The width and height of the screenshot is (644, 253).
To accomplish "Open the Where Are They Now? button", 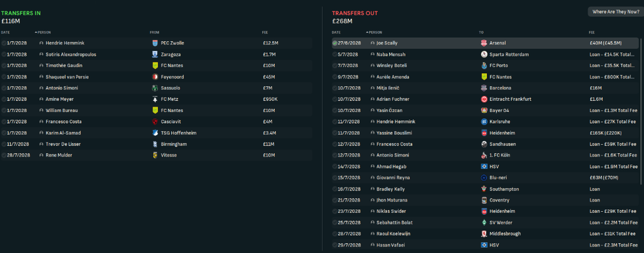I will (615, 12).
